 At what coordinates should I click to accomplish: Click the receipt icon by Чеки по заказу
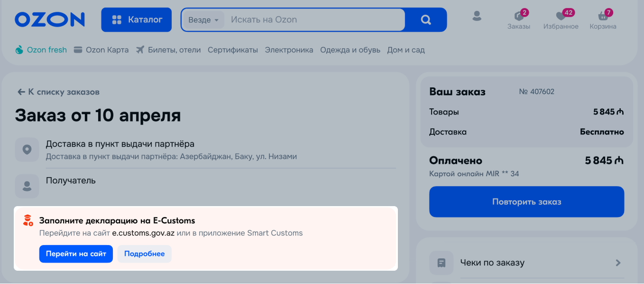point(441,263)
